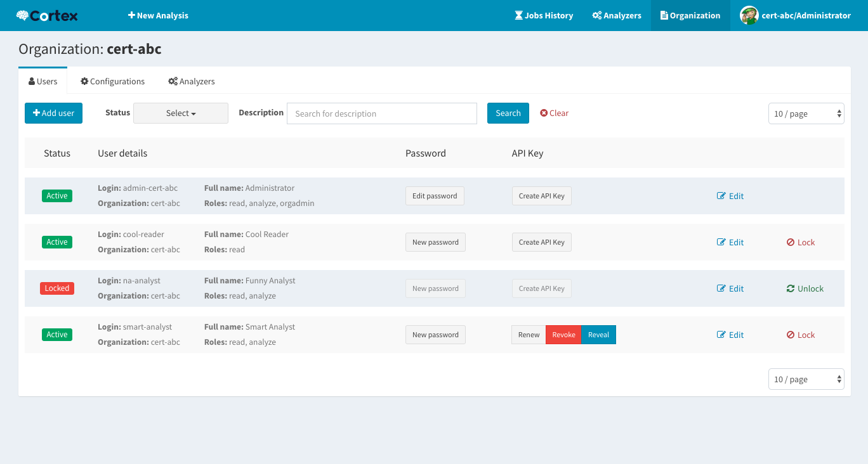Switch to the Configurations tab

click(112, 81)
